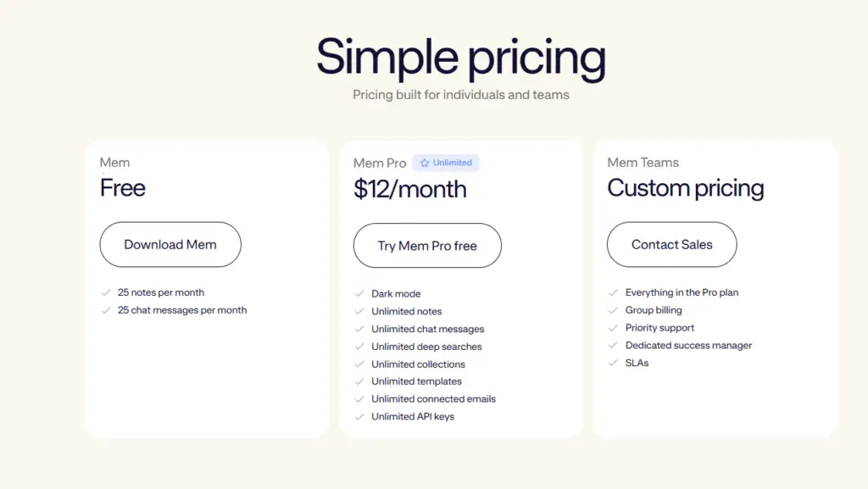This screenshot has height=489, width=868.
Task: Click the Unlimited connected emails text
Action: click(x=433, y=398)
